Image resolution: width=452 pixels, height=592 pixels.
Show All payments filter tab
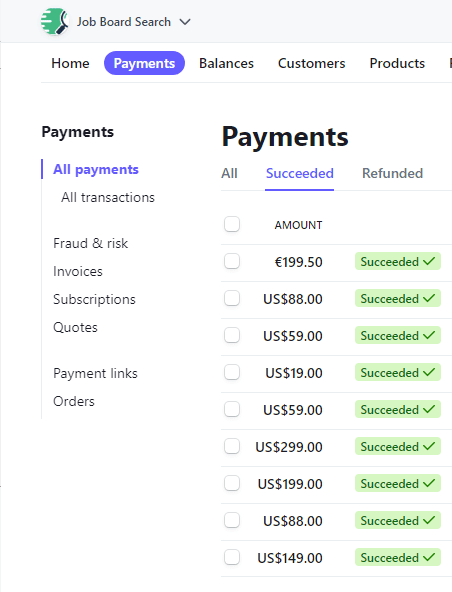(x=229, y=173)
